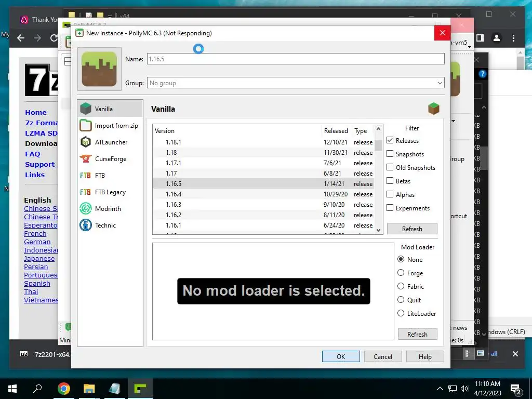The image size is (532, 399).
Task: Open the notification center icon
Action: [516, 389]
